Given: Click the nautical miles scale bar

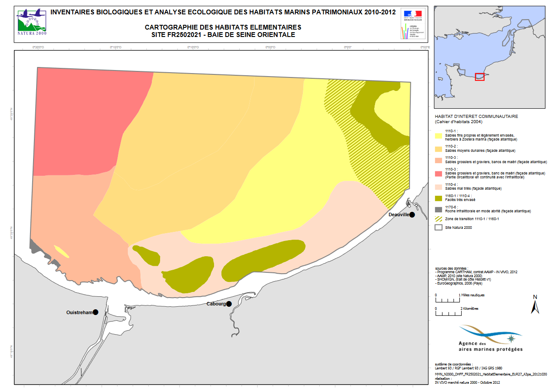Looking at the screenshot, I should point(447,300).
